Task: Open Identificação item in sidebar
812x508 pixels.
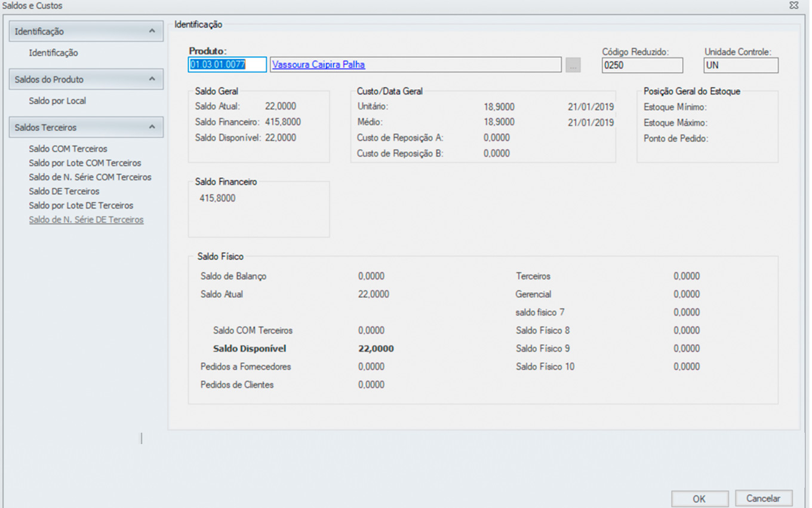Action: click(53, 53)
